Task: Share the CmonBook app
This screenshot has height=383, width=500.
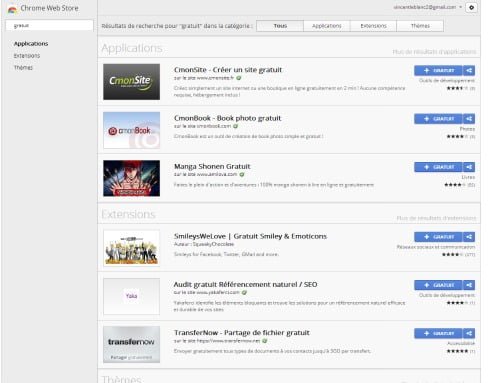Action: click(469, 119)
